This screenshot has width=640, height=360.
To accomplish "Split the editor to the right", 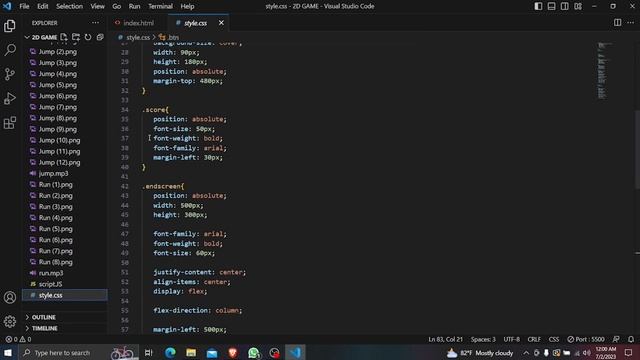I will coord(618,23).
